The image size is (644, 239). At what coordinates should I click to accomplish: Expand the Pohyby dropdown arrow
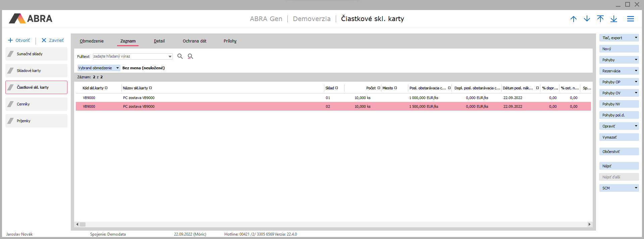pyautogui.click(x=636, y=60)
